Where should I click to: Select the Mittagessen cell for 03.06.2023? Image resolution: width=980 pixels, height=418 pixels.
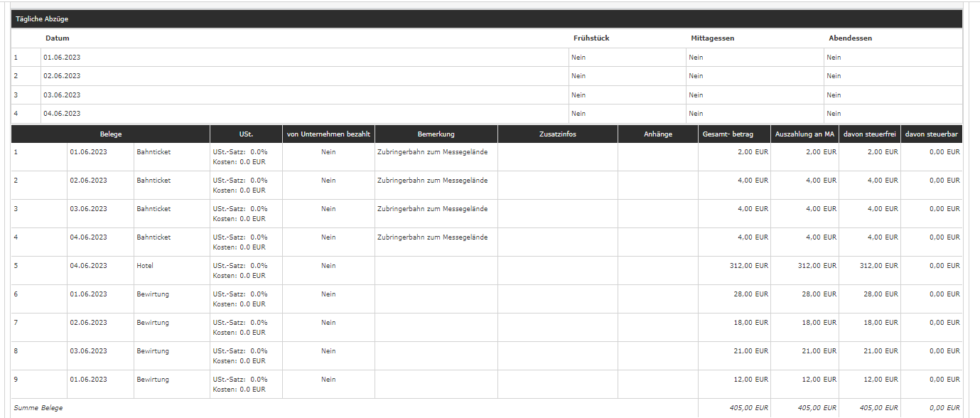(696, 95)
